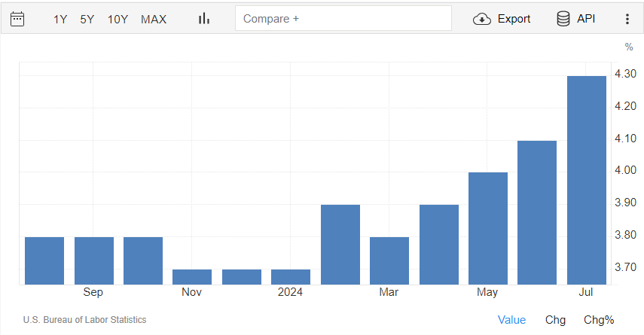Click the Nov bar at 3.70
Viewport: 644px width, 335px height.
click(x=192, y=277)
